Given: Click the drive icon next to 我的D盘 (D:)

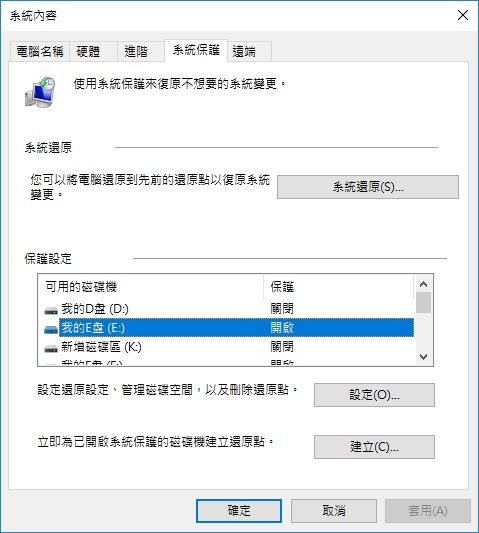Looking at the screenshot, I should click(51, 310).
